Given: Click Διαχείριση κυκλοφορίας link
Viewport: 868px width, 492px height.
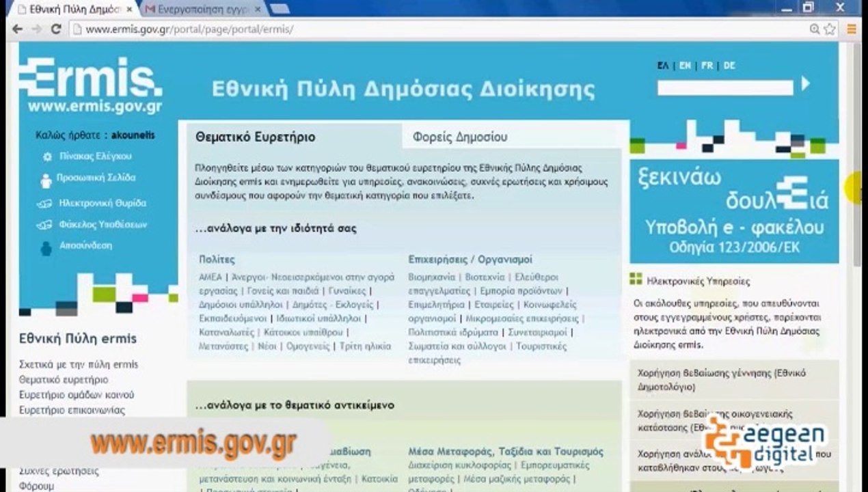Looking at the screenshot, I should (459, 465).
